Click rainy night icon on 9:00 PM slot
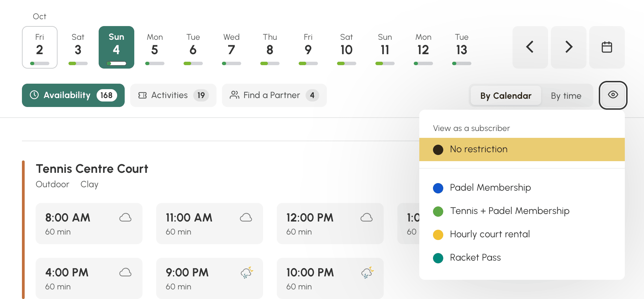Screen dimensions: 644x299 point(247,273)
